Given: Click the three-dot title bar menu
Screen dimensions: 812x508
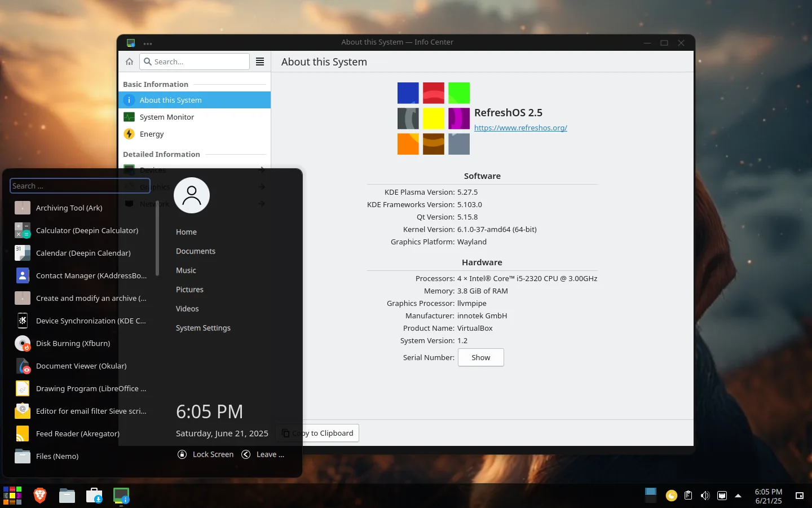Looking at the screenshot, I should pyautogui.click(x=148, y=43).
